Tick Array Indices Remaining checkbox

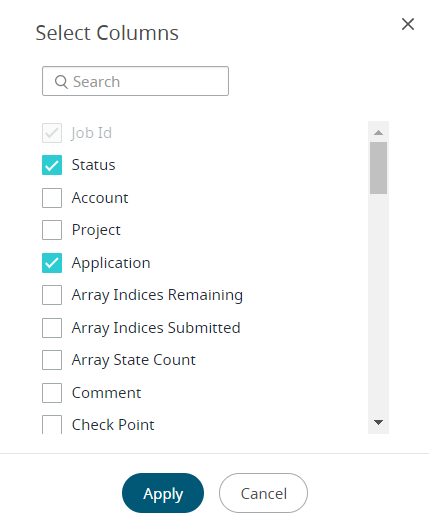click(x=52, y=295)
